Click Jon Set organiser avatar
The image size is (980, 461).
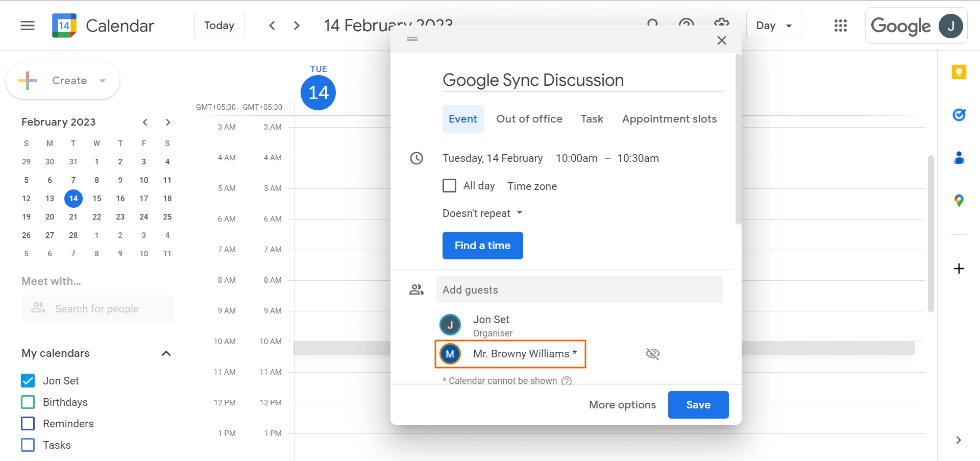(450, 325)
